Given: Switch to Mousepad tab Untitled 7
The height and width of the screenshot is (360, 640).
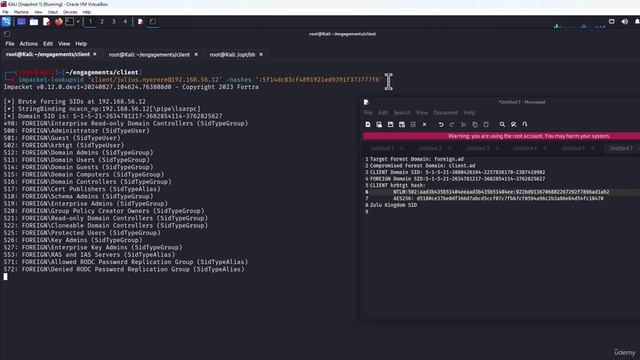Looking at the screenshot, I should point(621,148).
